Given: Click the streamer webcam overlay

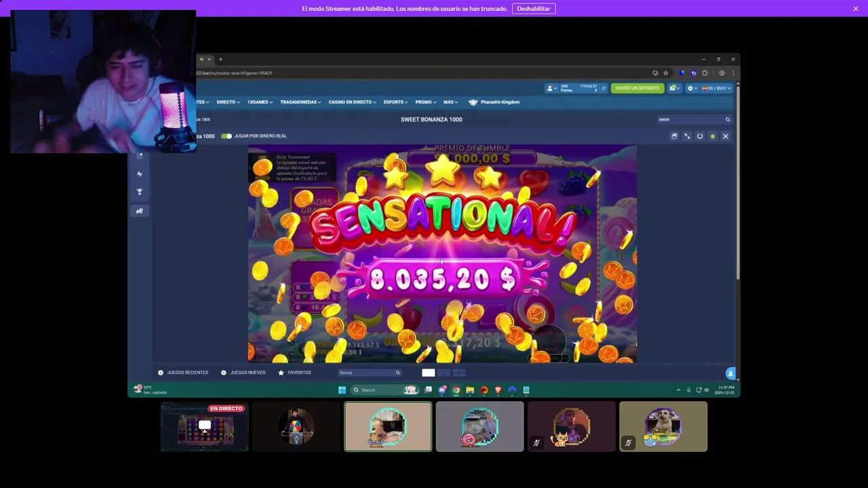Looking at the screenshot, I should 103,81.
